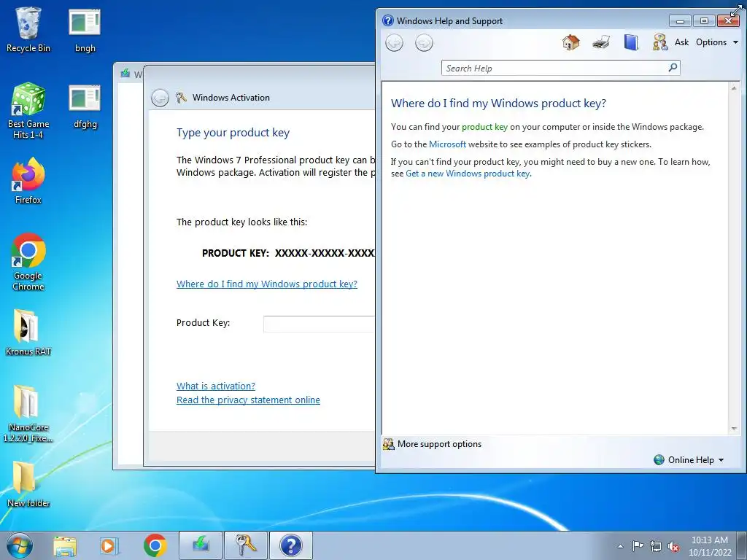Screen dimensions: 747x560
Task: Go forward in Windows Help and Support
Action: [x=424, y=43]
